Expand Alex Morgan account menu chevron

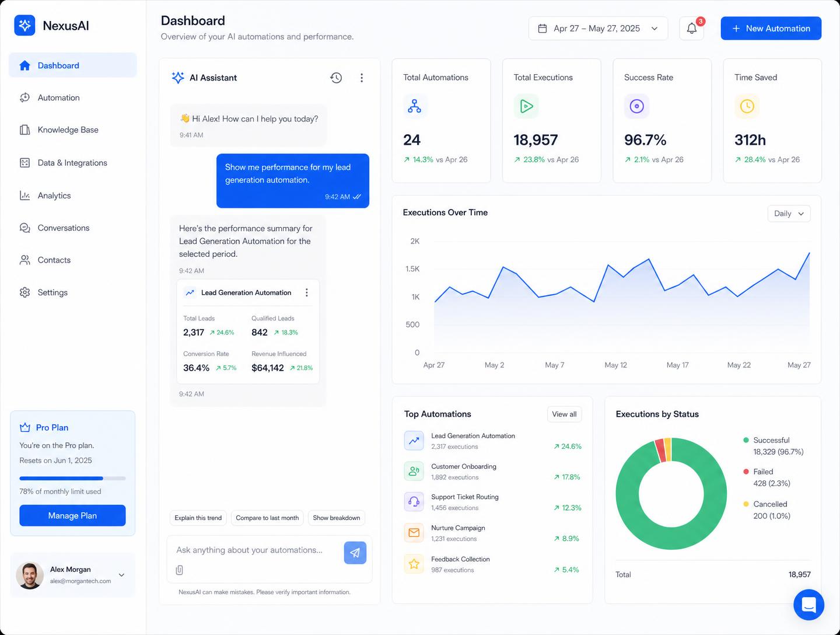click(x=121, y=575)
